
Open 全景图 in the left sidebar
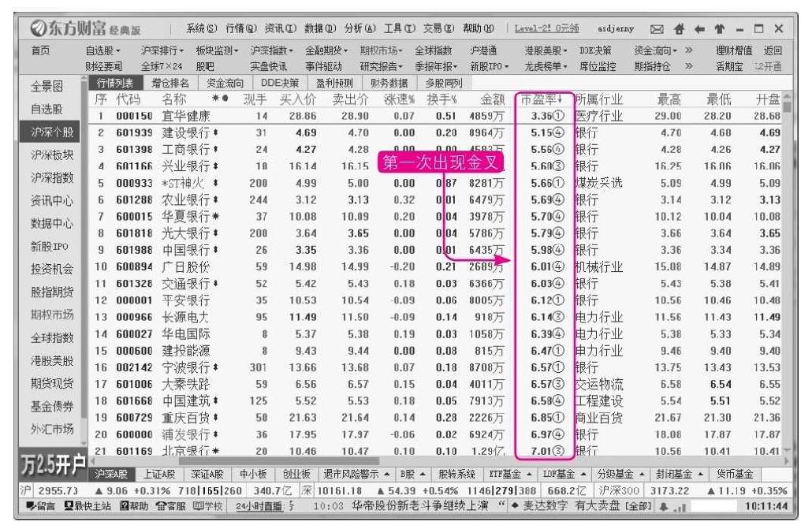click(47, 87)
